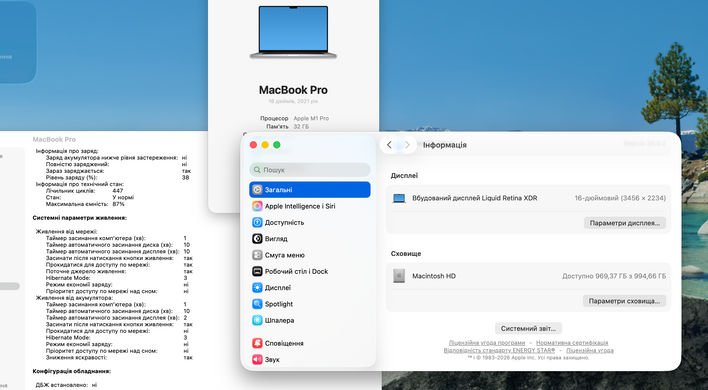Click Рівень заряду (%) 38 row
708x390 pixels.
(x=117, y=178)
